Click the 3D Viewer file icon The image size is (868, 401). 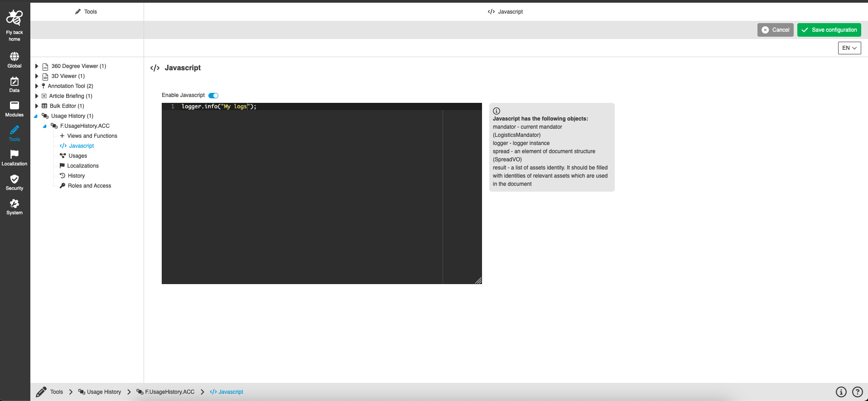click(45, 77)
